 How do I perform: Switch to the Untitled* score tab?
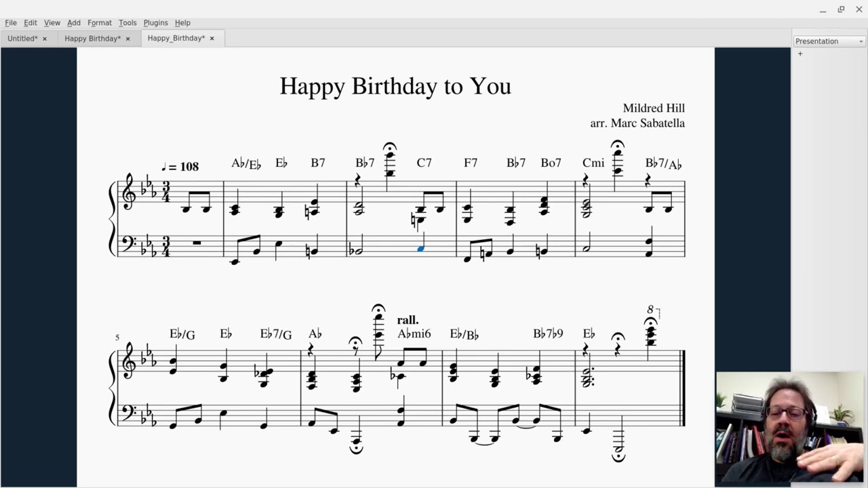coord(22,39)
